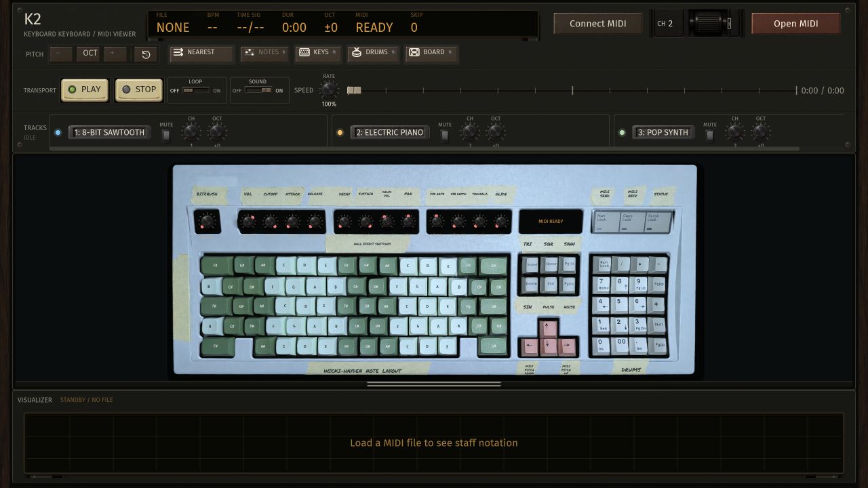Click the End key for PULSE waveform

click(x=551, y=284)
